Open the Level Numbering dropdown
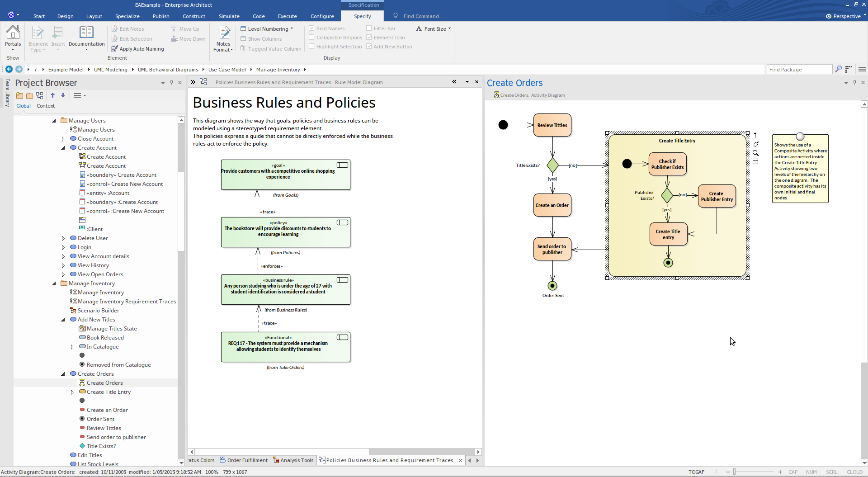The image size is (868, 477). pos(267,28)
